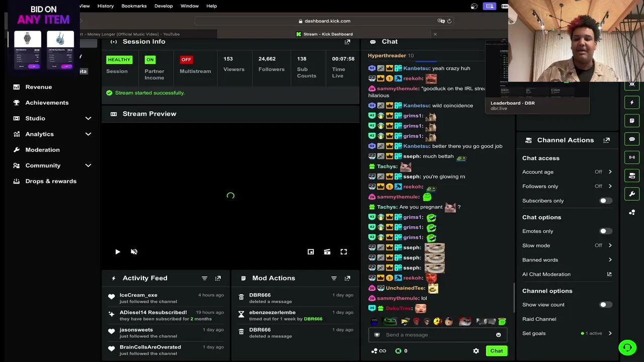Open Set goals options
The height and width of the screenshot is (362, 644).
(x=567, y=333)
